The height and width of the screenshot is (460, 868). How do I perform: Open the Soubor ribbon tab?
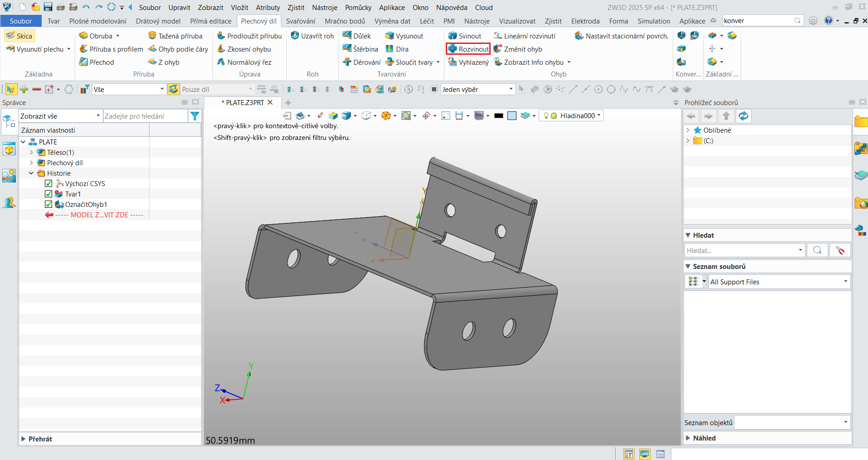(21, 21)
